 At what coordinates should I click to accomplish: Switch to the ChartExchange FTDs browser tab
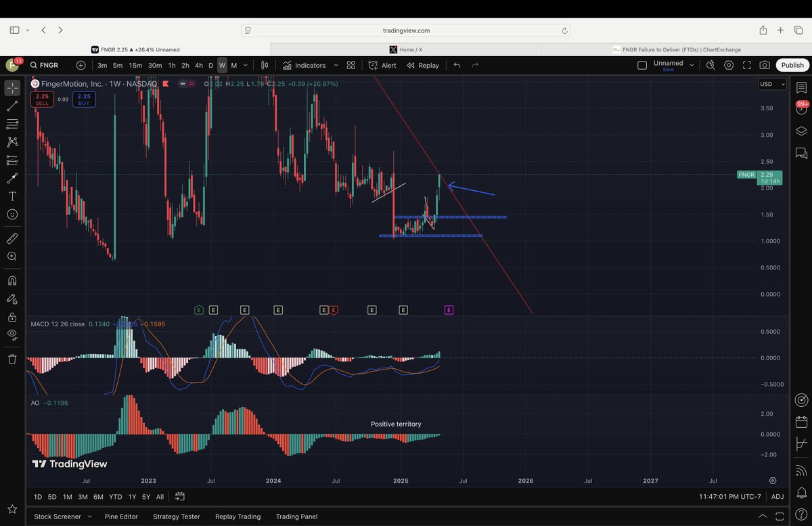coord(677,49)
